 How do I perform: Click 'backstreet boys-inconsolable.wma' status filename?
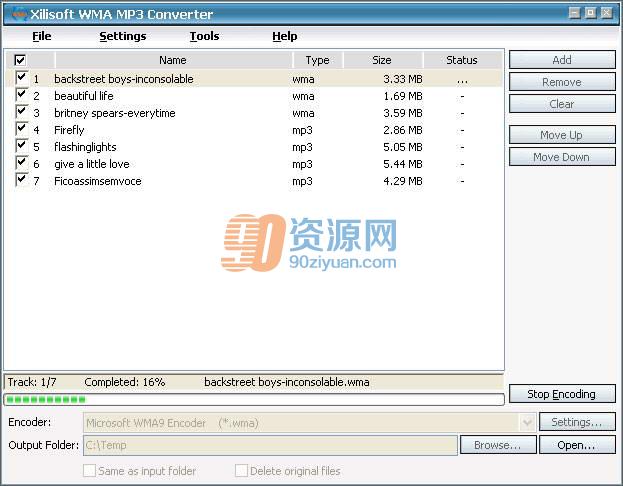(x=286, y=382)
